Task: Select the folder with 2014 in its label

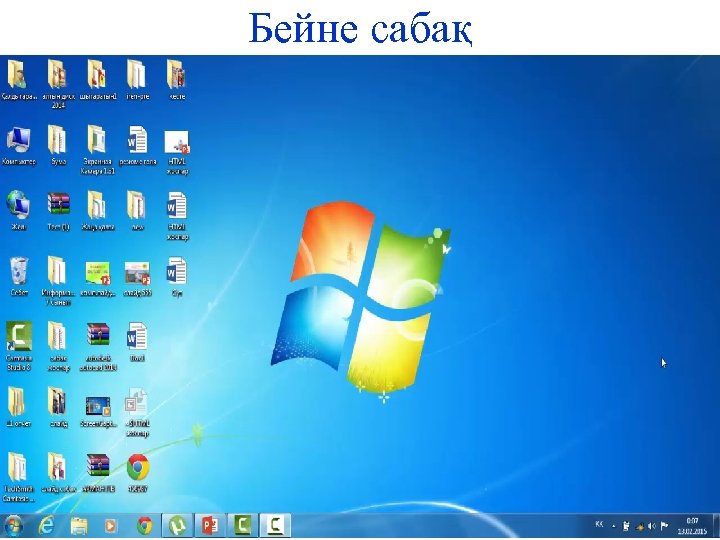Action: tap(58, 84)
